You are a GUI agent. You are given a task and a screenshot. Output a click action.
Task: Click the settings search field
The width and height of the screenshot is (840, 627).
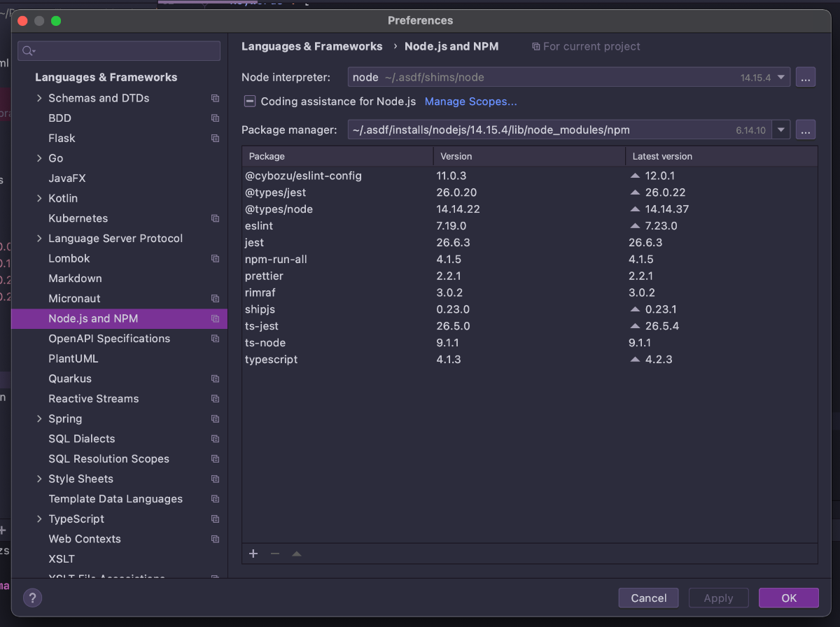(119, 51)
